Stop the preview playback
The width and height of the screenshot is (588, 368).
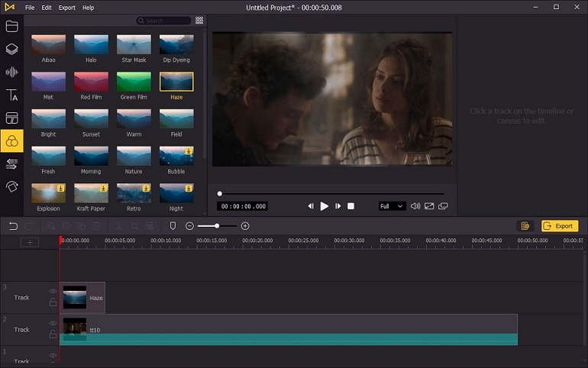pos(351,206)
